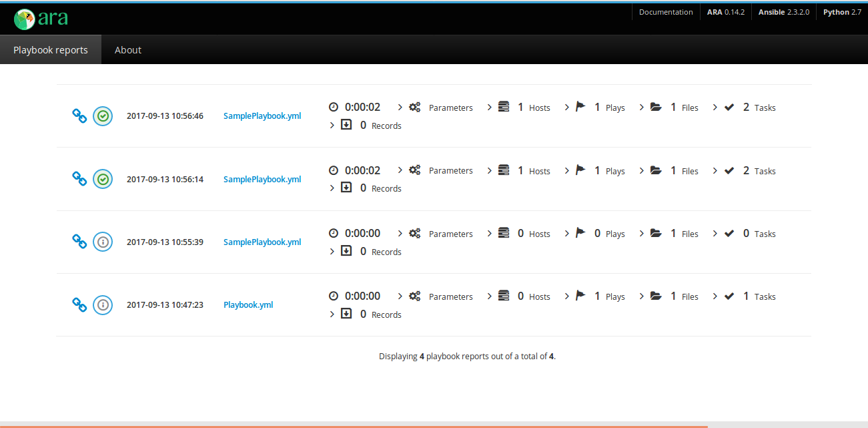Open the Playbook.yml report link
Viewport: 868px width, 428px height.
coord(248,304)
